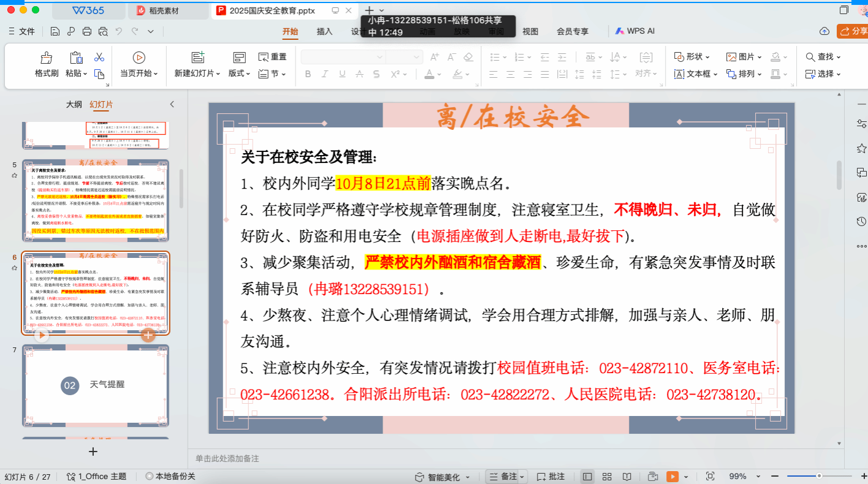This screenshot has width=868, height=484.
Task: Open the slide sorter grid view icon
Action: pyautogui.click(x=607, y=477)
